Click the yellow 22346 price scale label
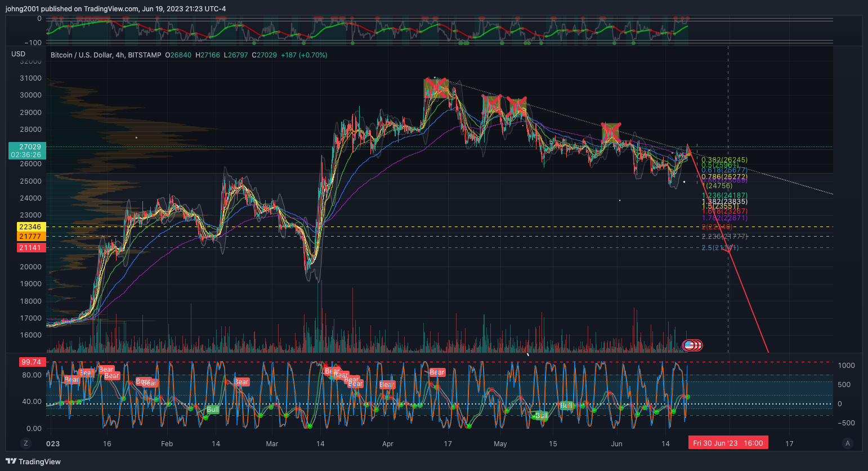This screenshot has height=471, width=868. pyautogui.click(x=30, y=227)
